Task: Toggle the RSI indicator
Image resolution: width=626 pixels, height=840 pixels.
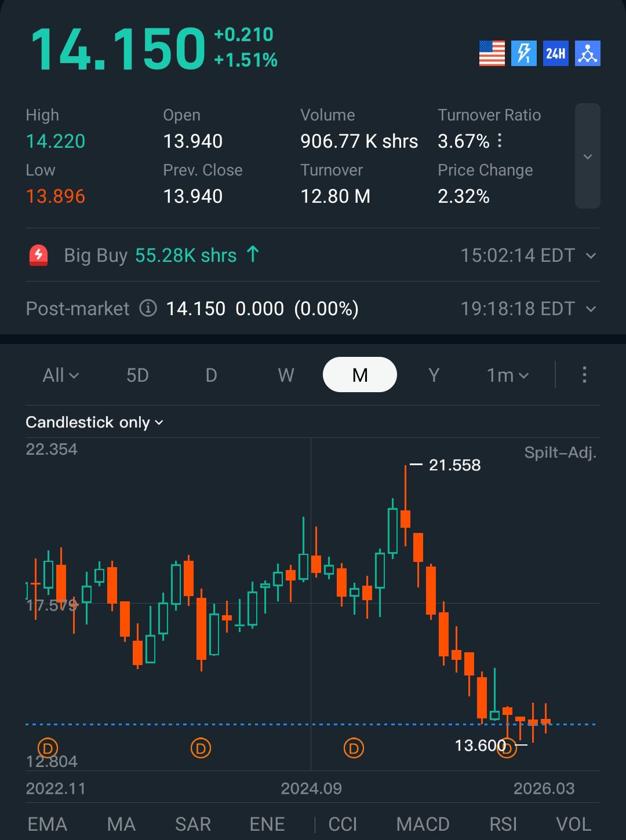Action: pyautogui.click(x=503, y=824)
